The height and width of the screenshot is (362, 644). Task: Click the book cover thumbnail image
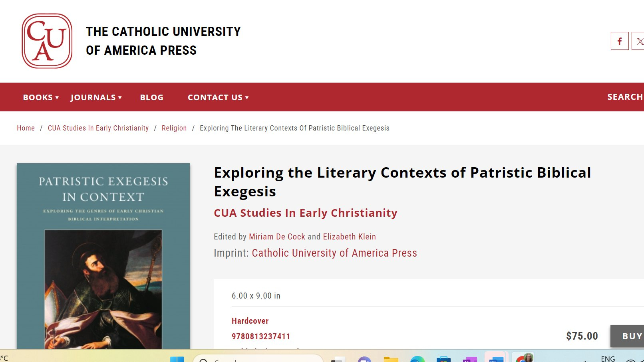coord(103,255)
